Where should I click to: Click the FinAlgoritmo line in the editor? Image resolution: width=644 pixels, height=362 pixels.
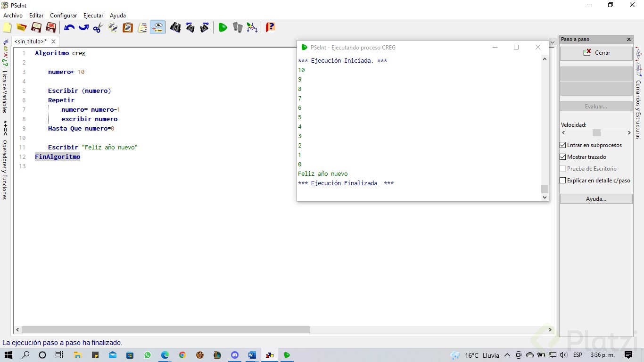tap(58, 157)
